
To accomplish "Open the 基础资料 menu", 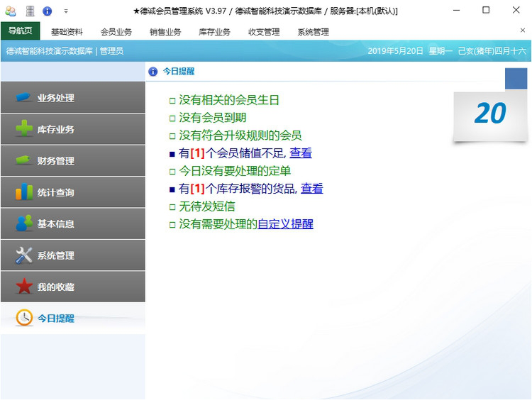I will [x=67, y=32].
